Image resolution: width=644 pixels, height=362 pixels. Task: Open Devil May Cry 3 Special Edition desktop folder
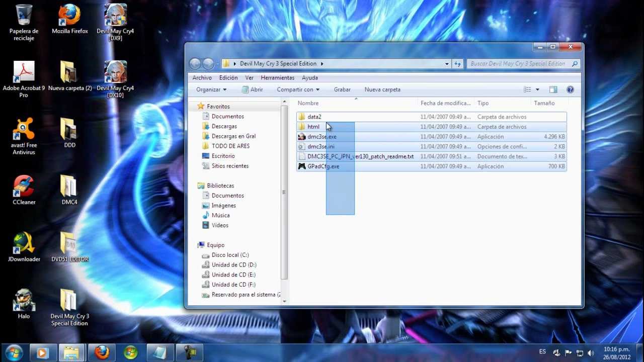70,308
